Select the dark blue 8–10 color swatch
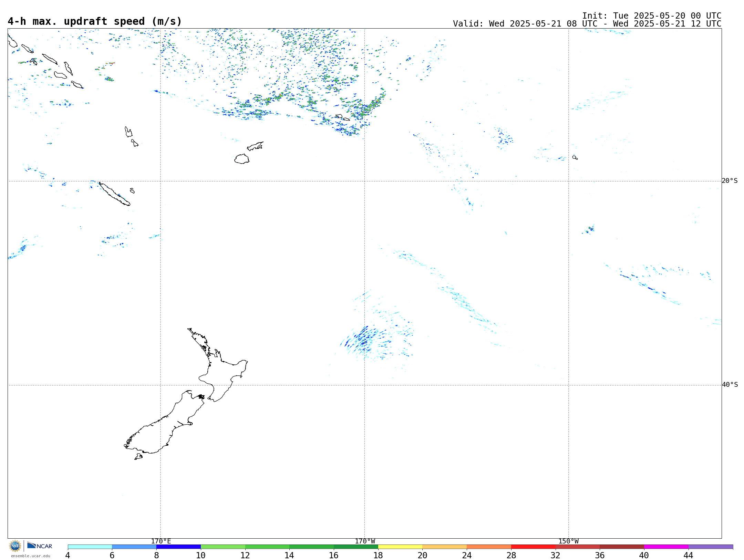744x560 pixels. (x=178, y=547)
